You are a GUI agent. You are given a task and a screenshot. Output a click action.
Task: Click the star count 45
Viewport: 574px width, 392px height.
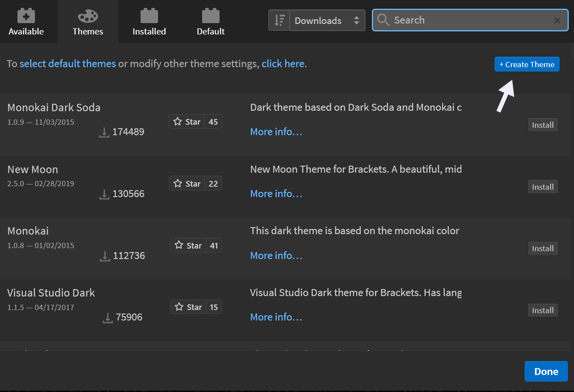[x=213, y=122]
